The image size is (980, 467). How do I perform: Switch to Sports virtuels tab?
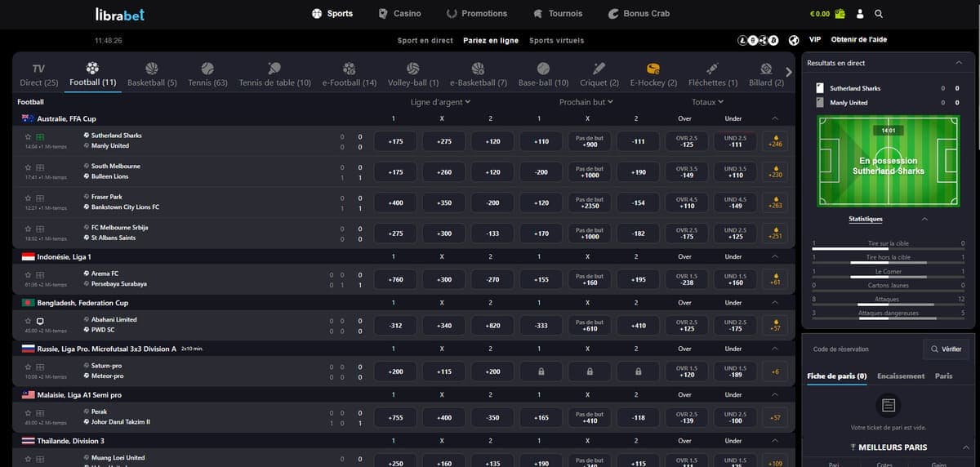coord(557,40)
